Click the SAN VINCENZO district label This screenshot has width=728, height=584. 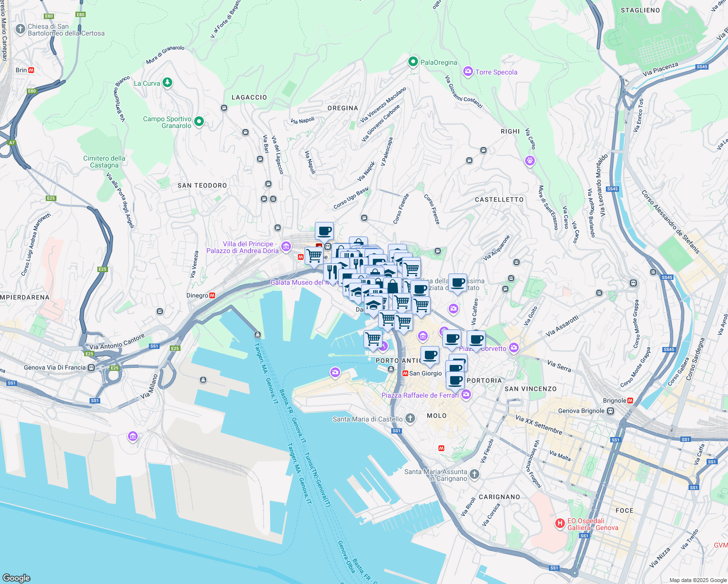[530, 389]
